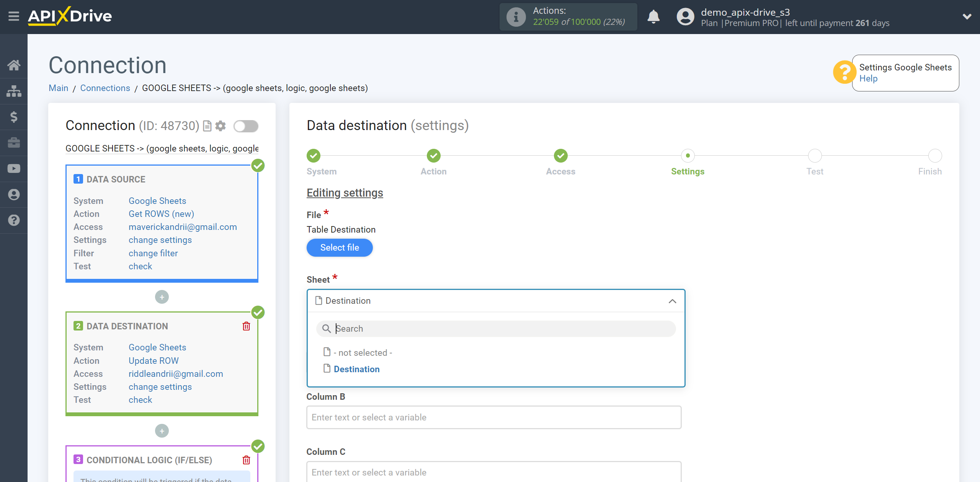Go to the Finish step
The width and height of the screenshot is (980, 482).
pyautogui.click(x=935, y=156)
